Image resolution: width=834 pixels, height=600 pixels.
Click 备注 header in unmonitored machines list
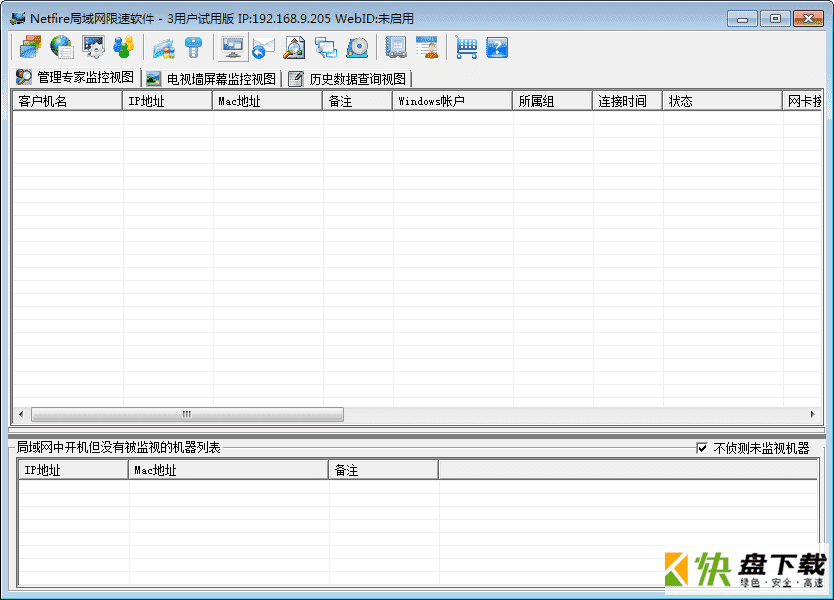(x=383, y=470)
